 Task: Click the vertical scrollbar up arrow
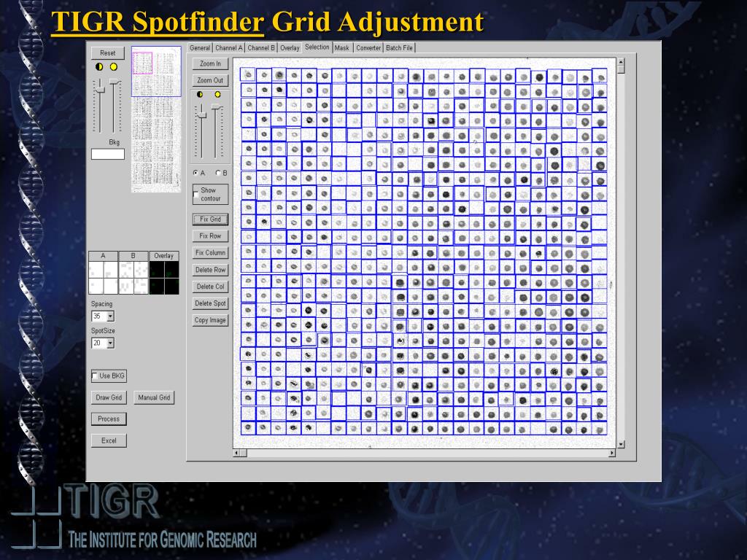pyautogui.click(x=621, y=62)
